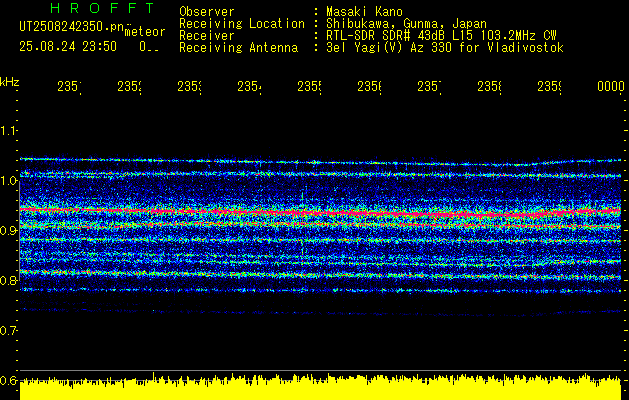629x400 pixels.
Task: Click the timestamp 25.08.24 23:50
Action: [68, 47]
